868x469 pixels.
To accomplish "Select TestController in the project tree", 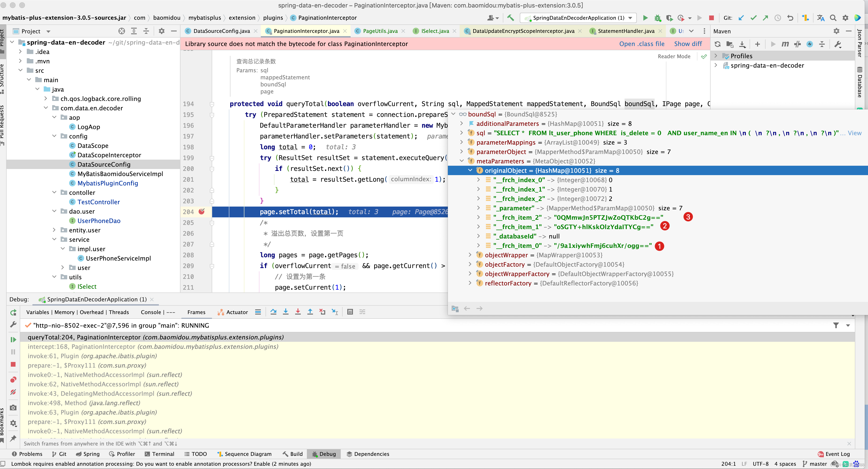I will [x=98, y=202].
